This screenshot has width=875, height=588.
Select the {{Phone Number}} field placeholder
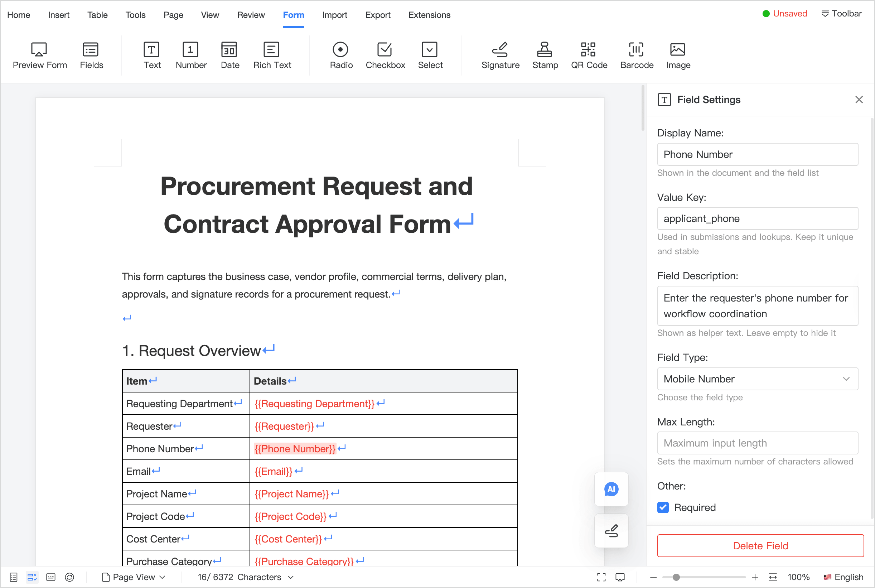point(295,448)
